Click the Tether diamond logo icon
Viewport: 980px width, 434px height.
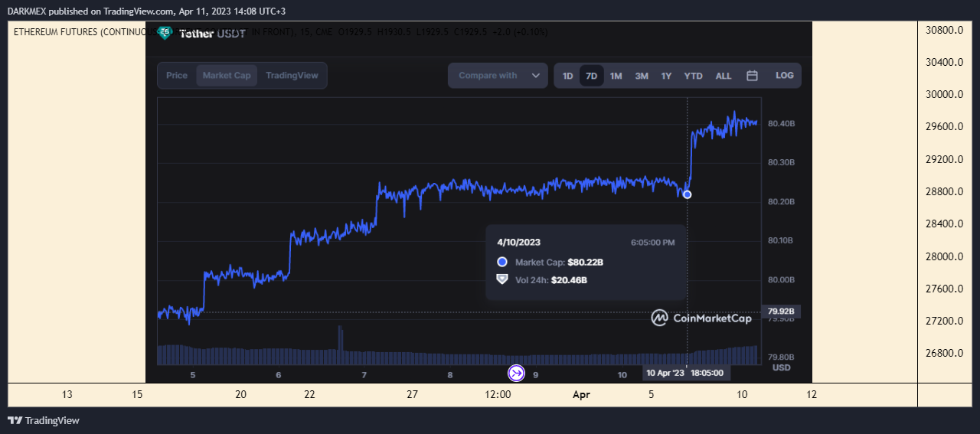165,33
